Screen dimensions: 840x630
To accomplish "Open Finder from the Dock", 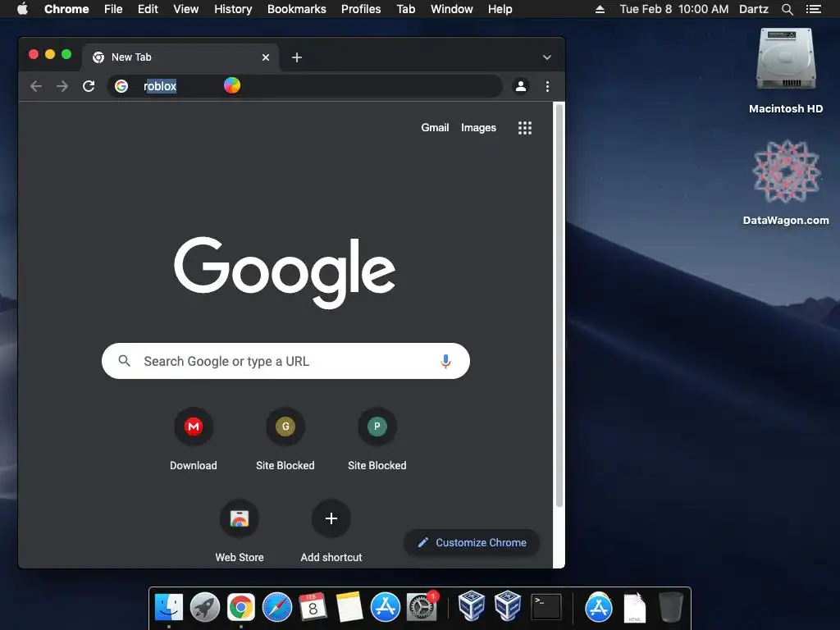I will click(x=169, y=608).
